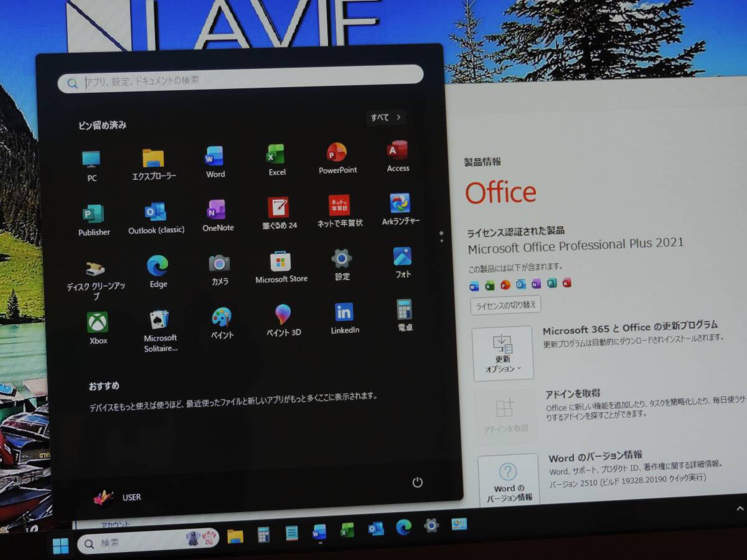This screenshot has width=747, height=560.
Task: Open エクスプローラー from pinned apps
Action: tap(154, 165)
